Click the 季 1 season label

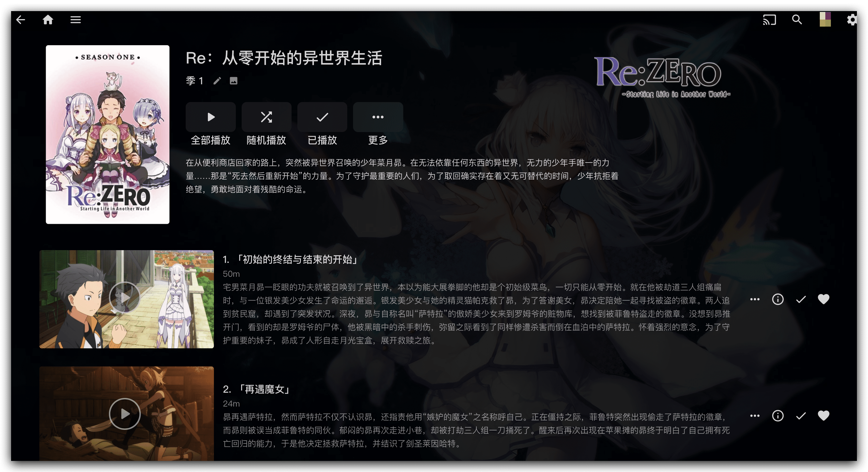point(195,81)
